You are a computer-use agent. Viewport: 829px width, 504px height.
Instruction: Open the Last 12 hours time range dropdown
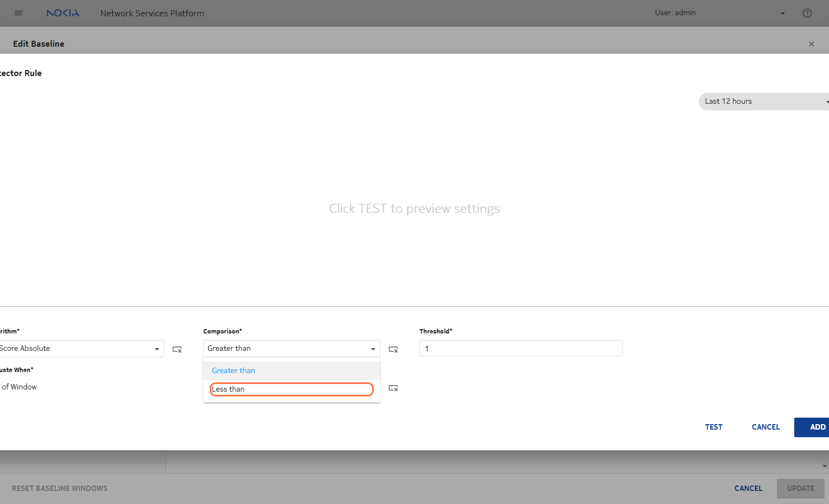coord(763,102)
